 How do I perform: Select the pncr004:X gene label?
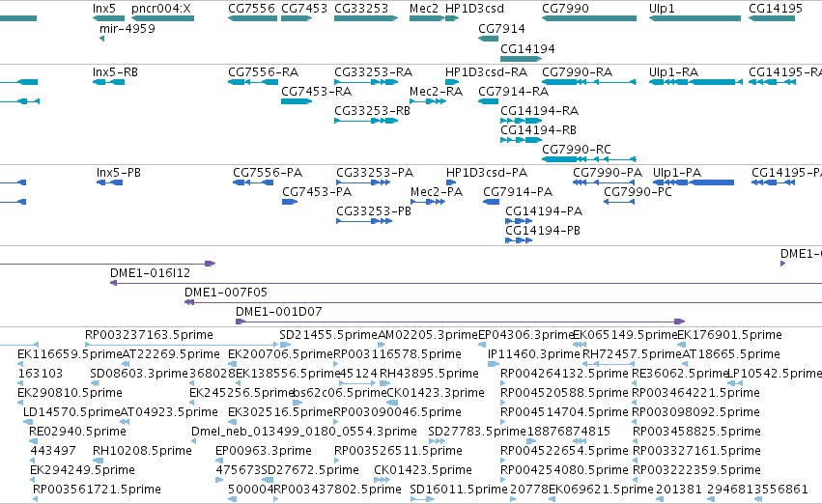coord(161,9)
